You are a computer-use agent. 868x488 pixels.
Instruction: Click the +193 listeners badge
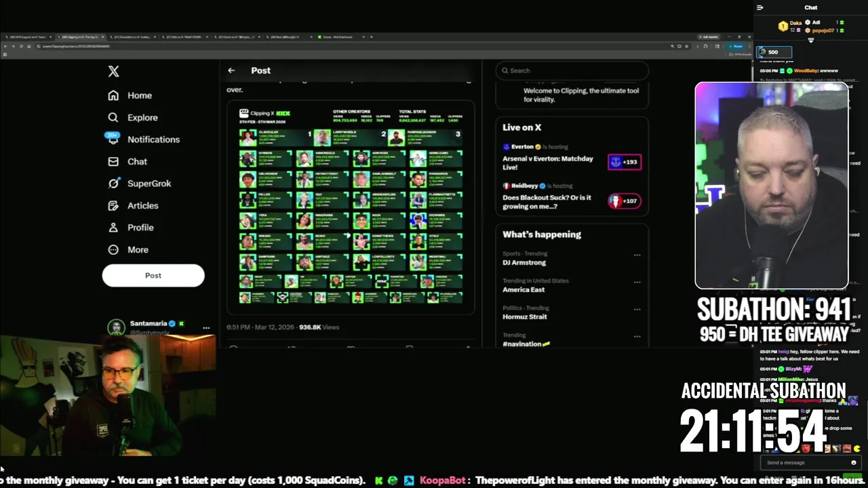[x=625, y=162]
